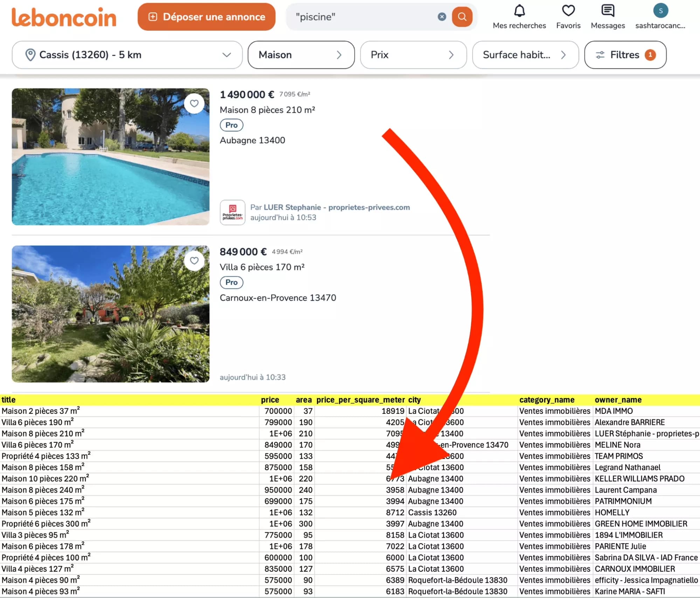The height and width of the screenshot is (598, 700).
Task: Favorite the Aubagne house listing with the heart
Action: click(194, 104)
